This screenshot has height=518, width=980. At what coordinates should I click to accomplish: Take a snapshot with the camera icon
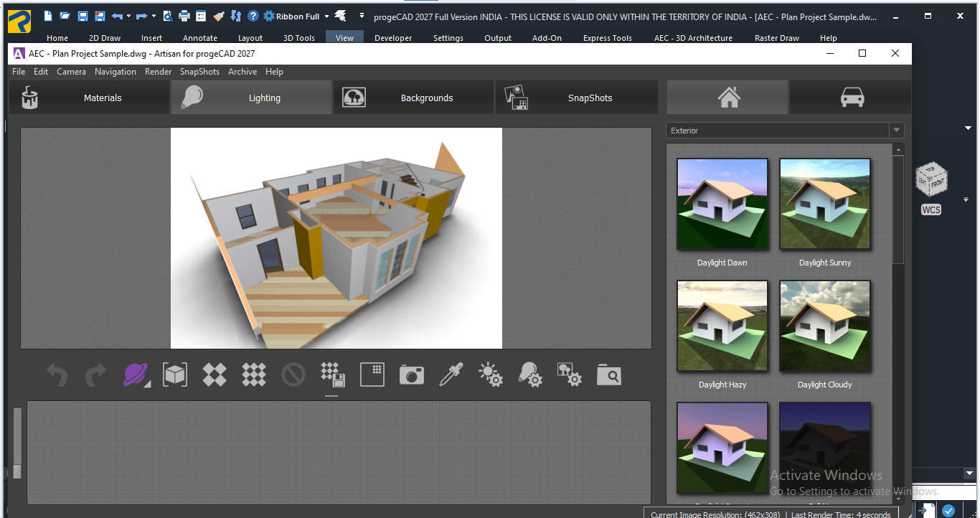[412, 375]
